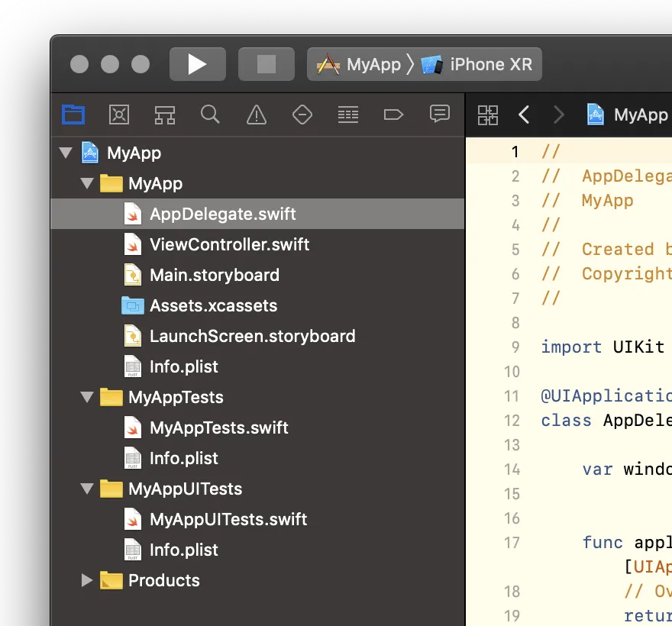Open the Breakpoint navigator
The width and height of the screenshot is (672, 626).
pyautogui.click(x=393, y=115)
